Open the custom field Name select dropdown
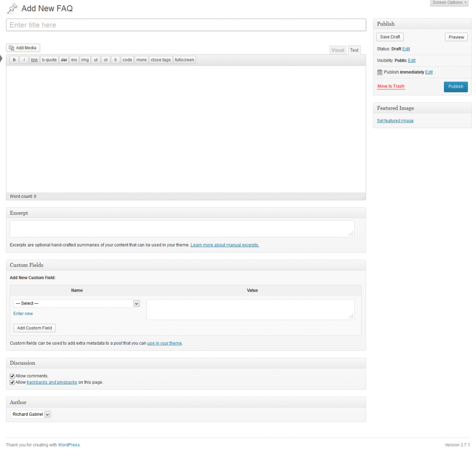 (x=77, y=303)
